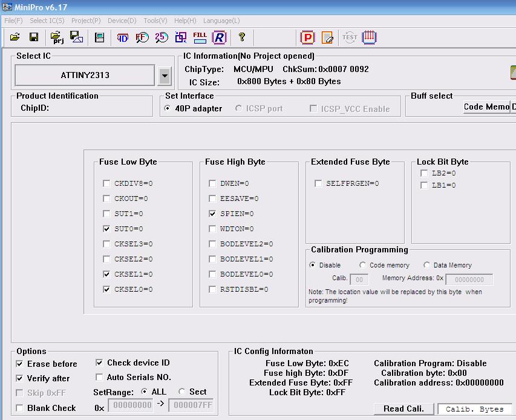Screen dimensions: 516x420
Task: Click the yellow question mark help icon
Action: click(242, 37)
